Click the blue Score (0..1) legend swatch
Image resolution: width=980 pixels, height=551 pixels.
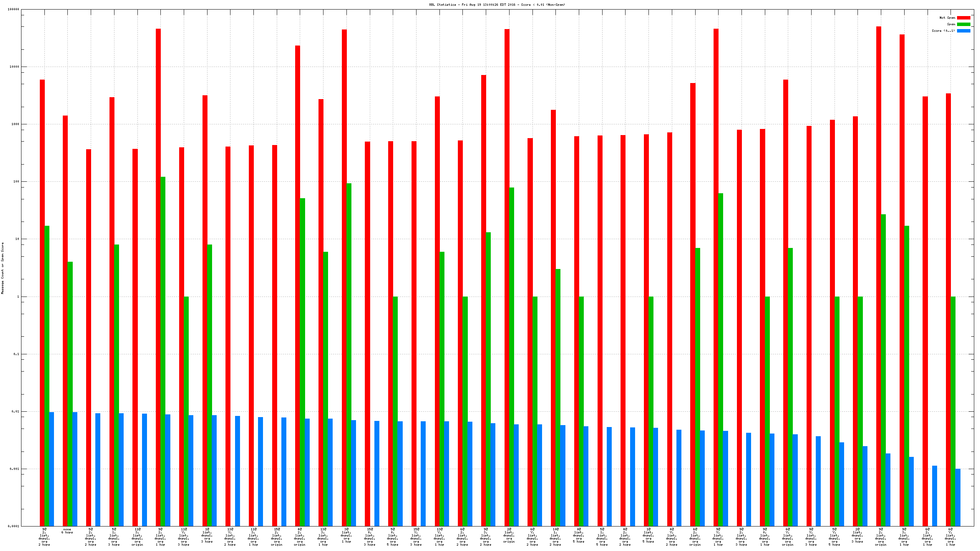963,31
